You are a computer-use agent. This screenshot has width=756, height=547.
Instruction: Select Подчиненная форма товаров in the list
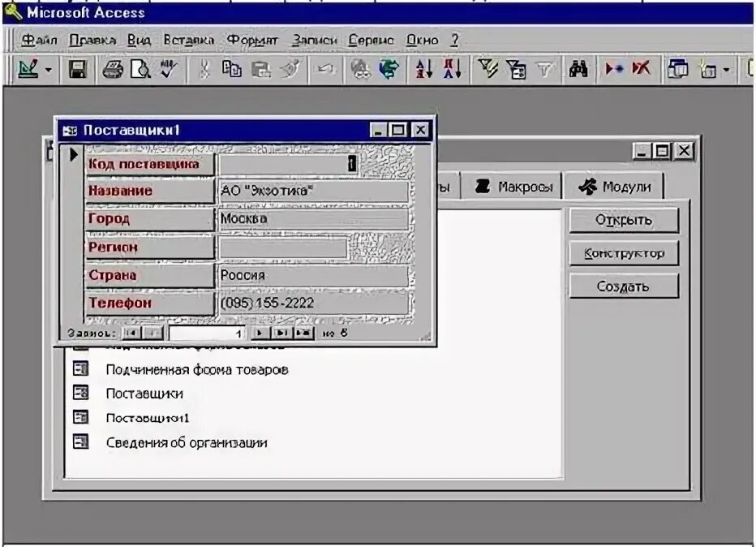click(x=197, y=370)
